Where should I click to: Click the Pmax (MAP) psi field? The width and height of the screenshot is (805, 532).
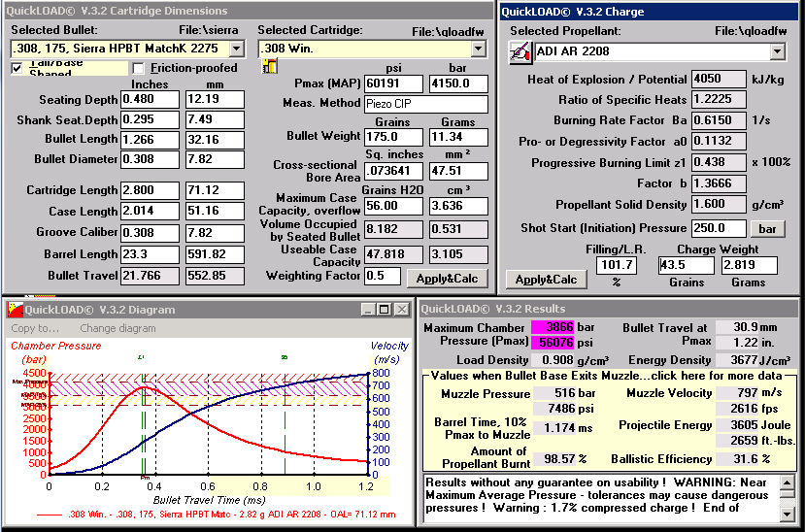click(x=394, y=83)
